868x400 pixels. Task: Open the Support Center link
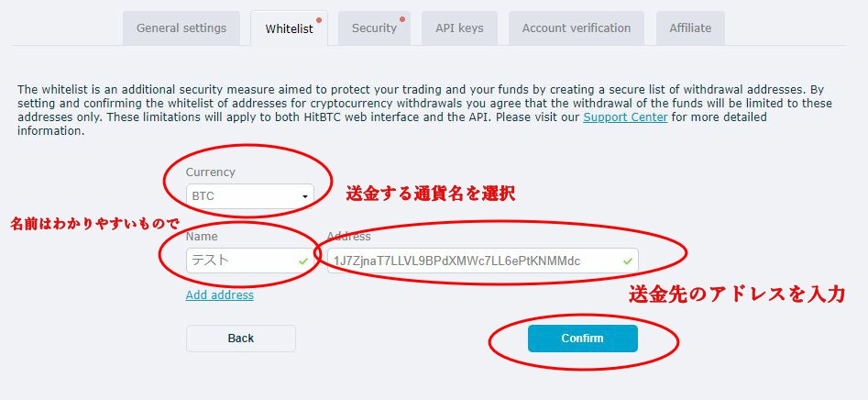pos(625,117)
